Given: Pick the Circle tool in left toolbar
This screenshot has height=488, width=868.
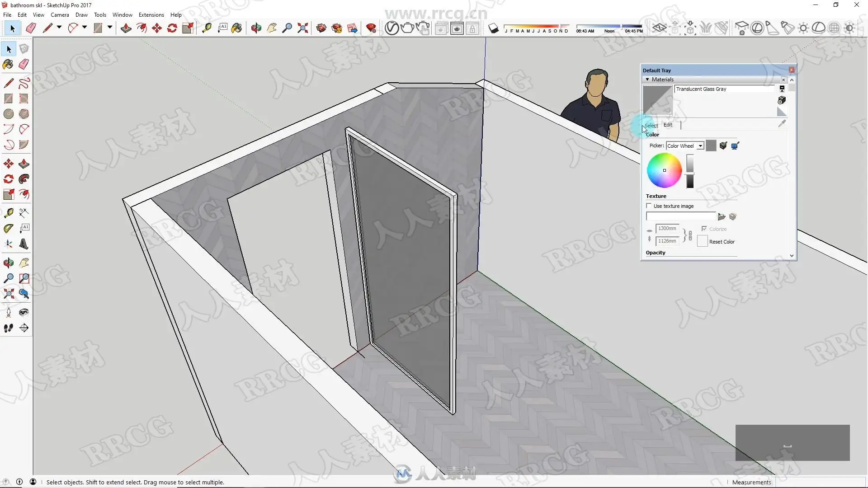Looking at the screenshot, I should point(9,114).
